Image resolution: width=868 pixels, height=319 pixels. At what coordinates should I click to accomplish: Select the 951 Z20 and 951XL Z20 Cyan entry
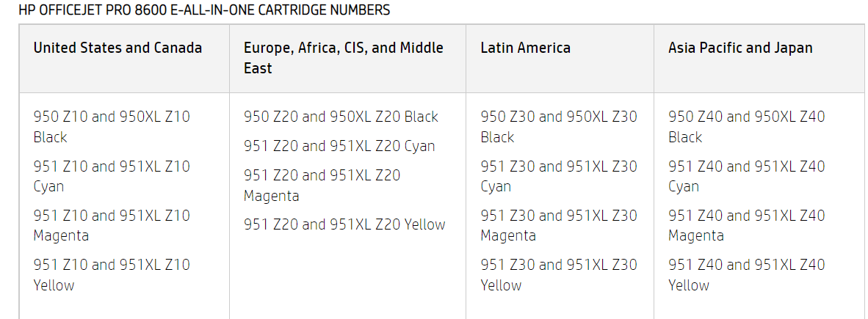click(339, 146)
